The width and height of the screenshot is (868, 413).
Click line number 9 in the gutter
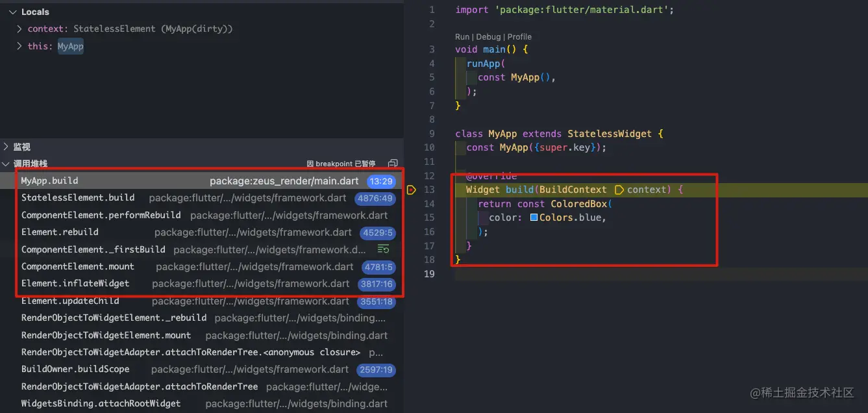coord(432,134)
